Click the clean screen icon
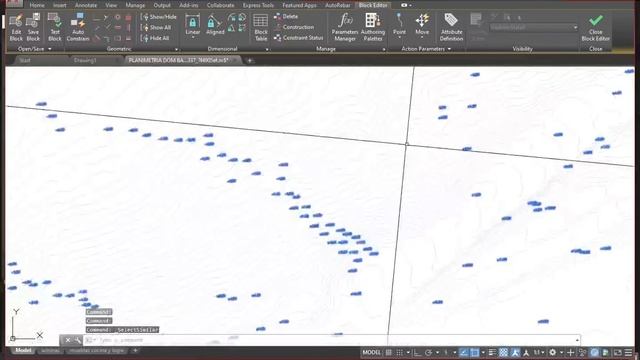 618,352
